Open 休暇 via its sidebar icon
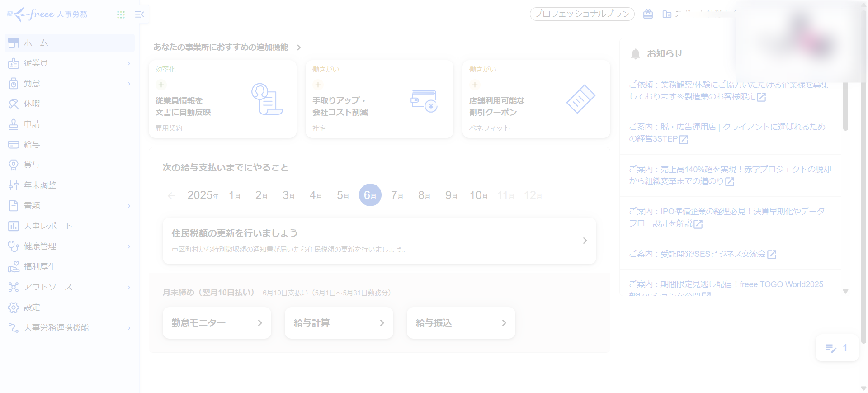 14,104
